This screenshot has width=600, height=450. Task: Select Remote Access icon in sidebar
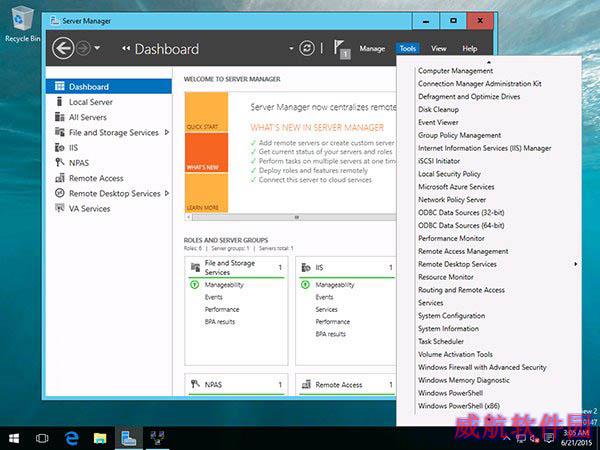(59, 178)
